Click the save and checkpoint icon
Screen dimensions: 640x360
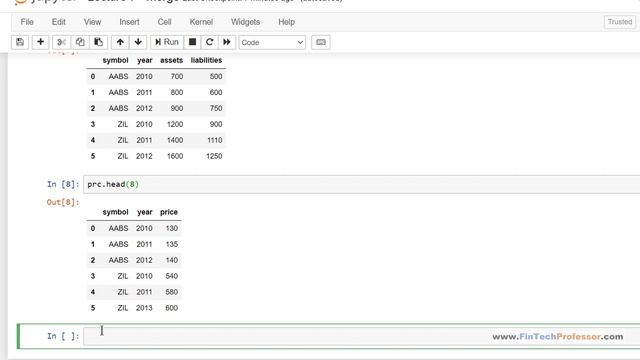20,42
